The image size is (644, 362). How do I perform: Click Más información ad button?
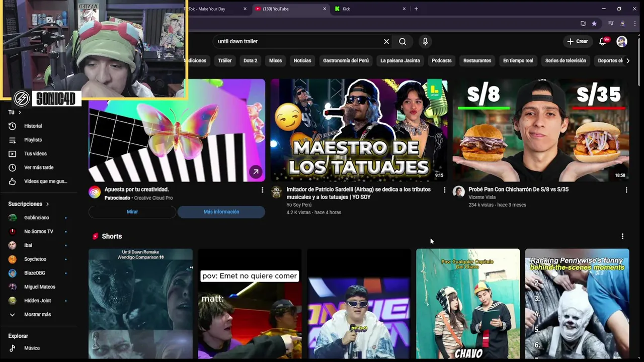click(221, 212)
